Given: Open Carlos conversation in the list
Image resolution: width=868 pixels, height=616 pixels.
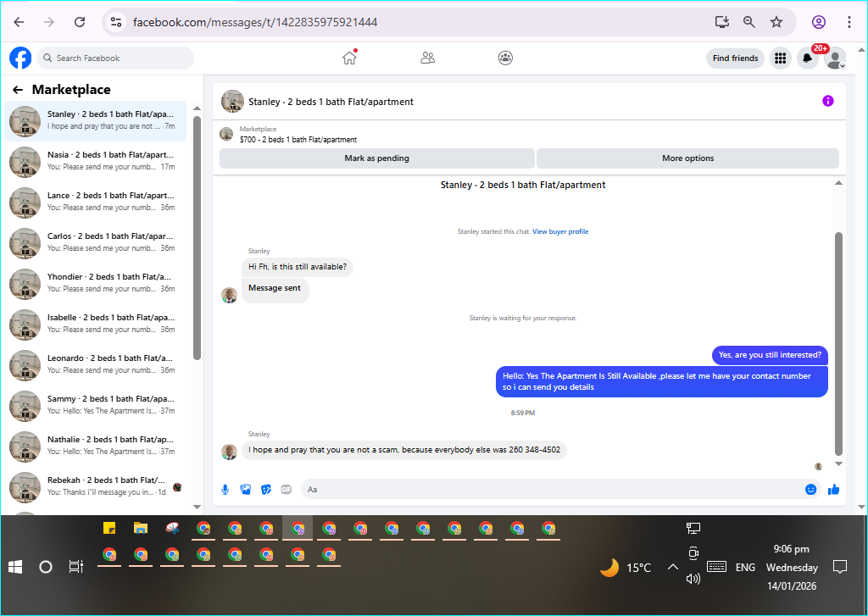Looking at the screenshot, I should point(95,242).
